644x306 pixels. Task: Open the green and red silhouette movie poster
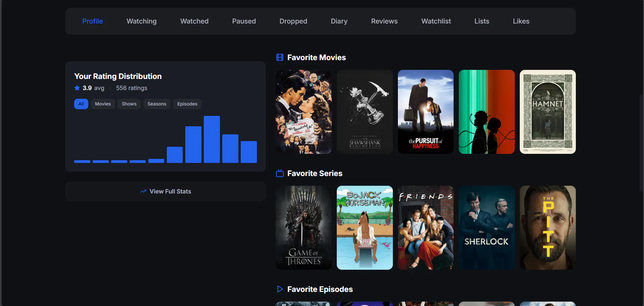(x=487, y=112)
